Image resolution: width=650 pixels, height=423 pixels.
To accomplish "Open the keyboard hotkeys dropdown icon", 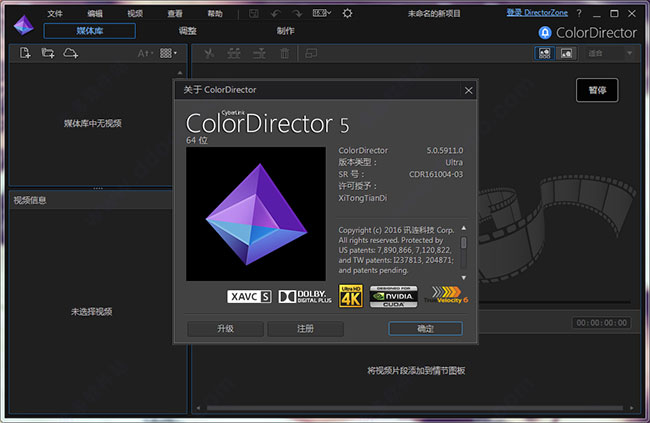I will coord(322,13).
